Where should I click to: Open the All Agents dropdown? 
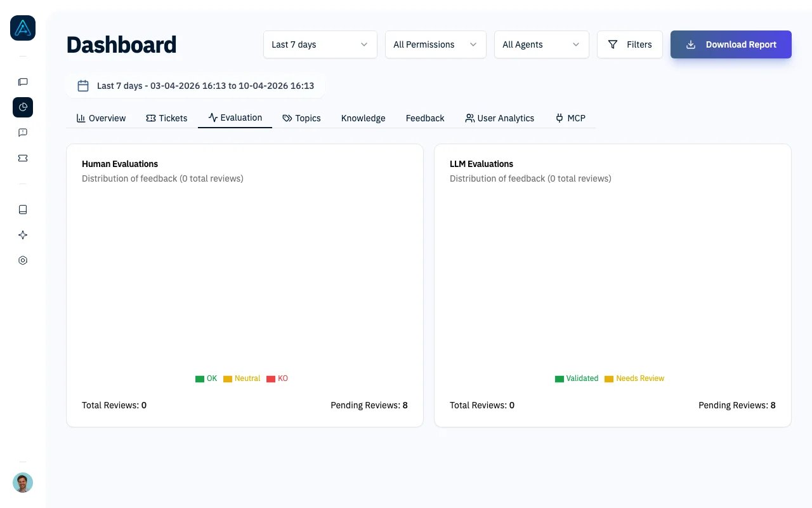point(542,44)
